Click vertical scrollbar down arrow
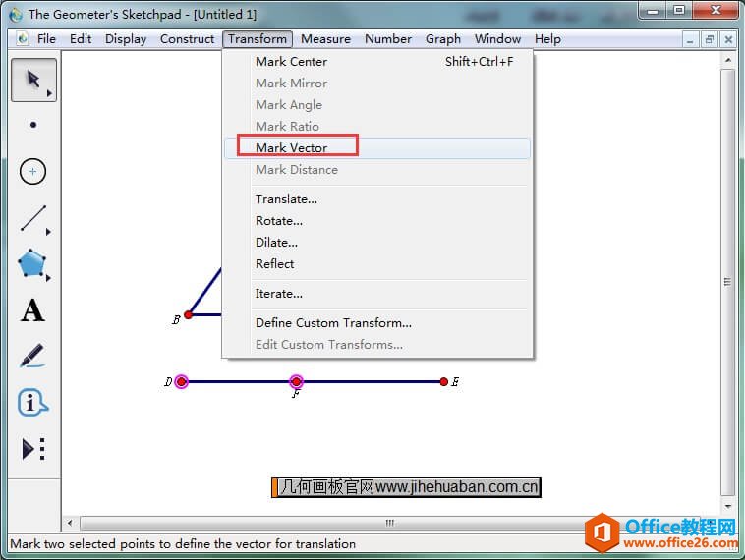745x560 pixels. (728, 506)
